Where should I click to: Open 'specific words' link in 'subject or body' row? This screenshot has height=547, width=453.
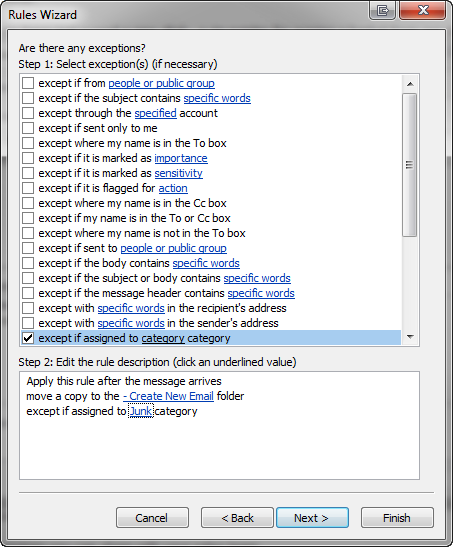(257, 278)
